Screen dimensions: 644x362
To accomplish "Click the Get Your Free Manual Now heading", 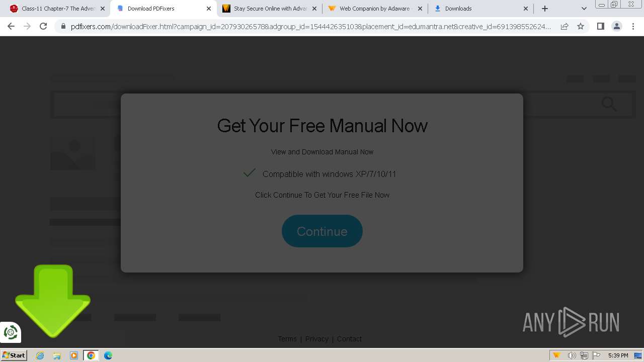I will (322, 125).
